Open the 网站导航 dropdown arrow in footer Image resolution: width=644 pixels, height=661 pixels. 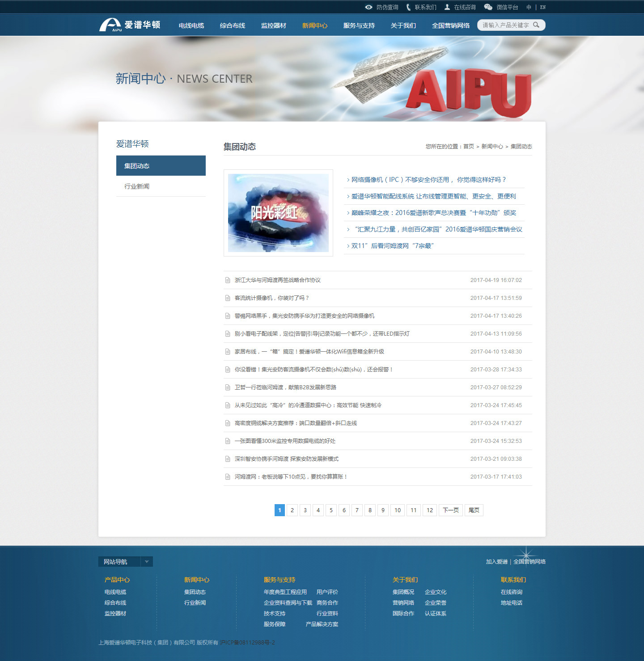pyautogui.click(x=147, y=562)
